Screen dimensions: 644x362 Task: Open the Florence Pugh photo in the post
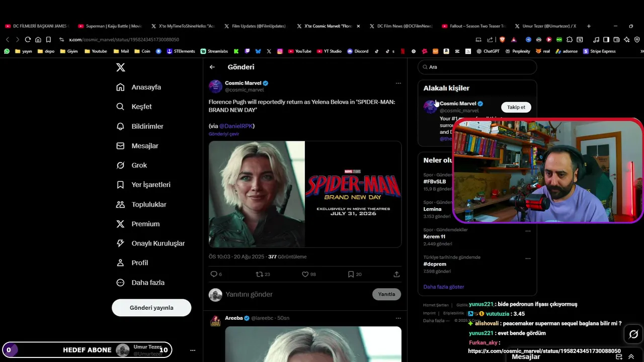pyautogui.click(x=257, y=194)
